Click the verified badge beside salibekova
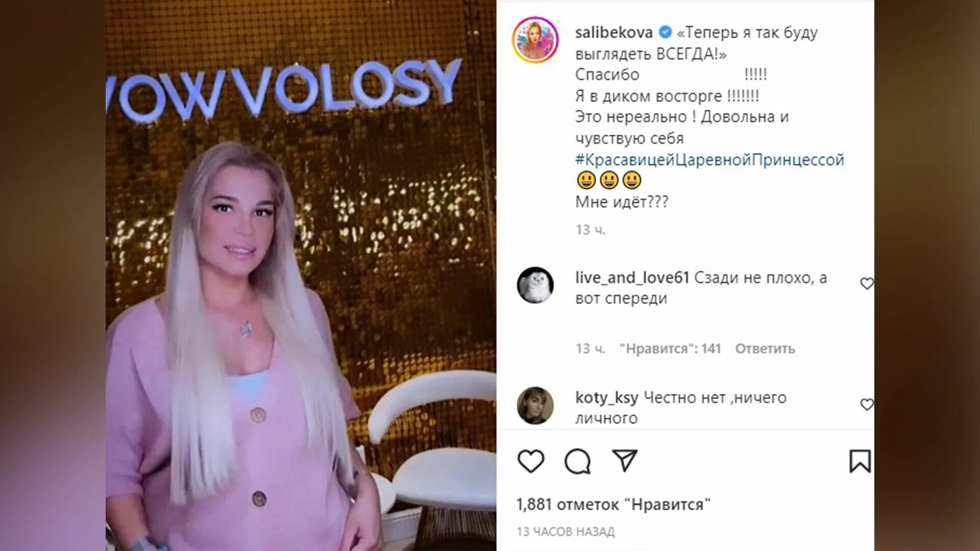The height and width of the screenshot is (551, 980). pos(665,32)
